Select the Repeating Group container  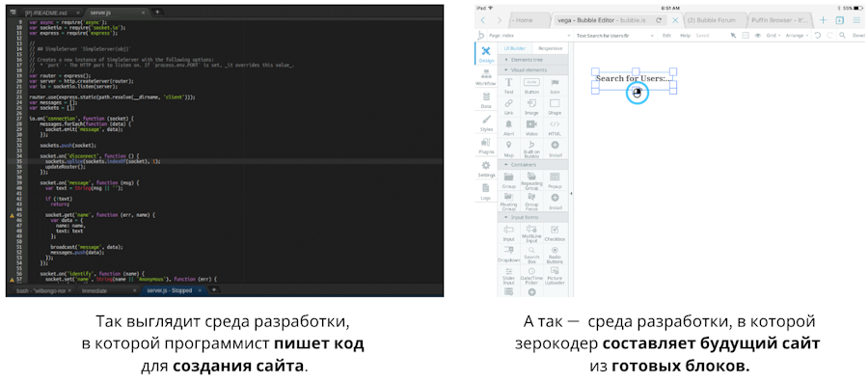531,180
